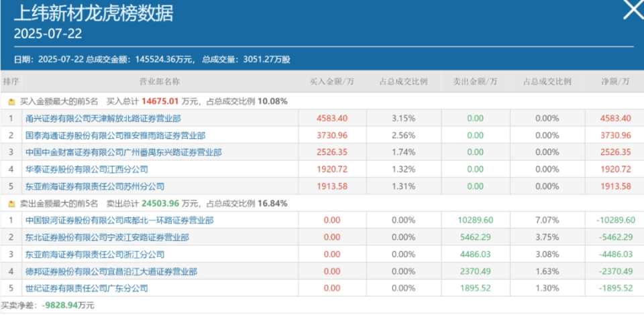Select the buy amount 1913.58 in the 买入金额 column
This screenshot has height=315, width=644.
(x=332, y=186)
